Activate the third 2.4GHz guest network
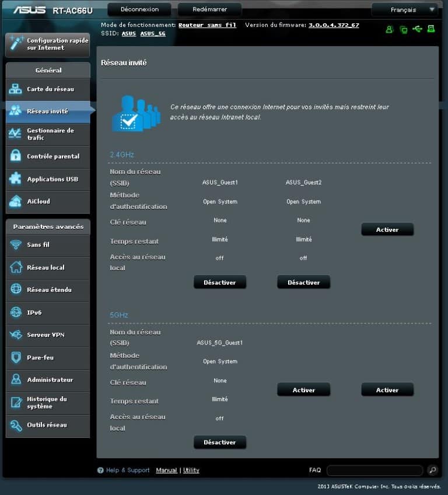 coord(387,229)
